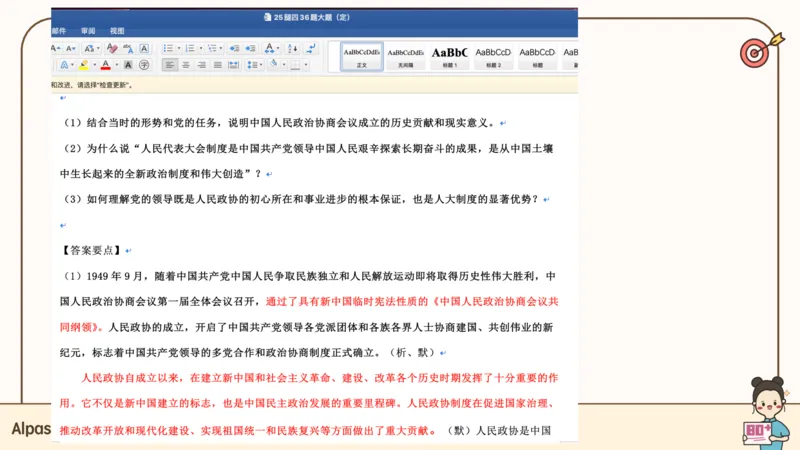Apply yellow text highlight color

[84, 65]
